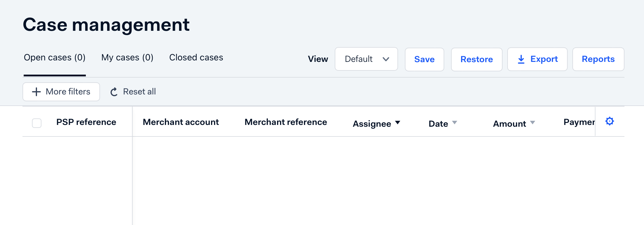Viewport: 644px width, 225px height.
Task: Click the plus icon in More filters
Action: tap(36, 92)
